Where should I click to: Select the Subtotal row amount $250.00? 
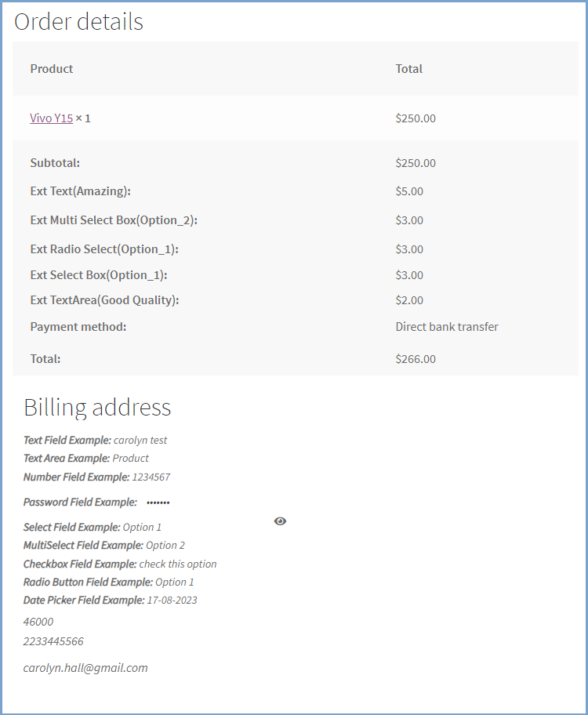point(414,162)
